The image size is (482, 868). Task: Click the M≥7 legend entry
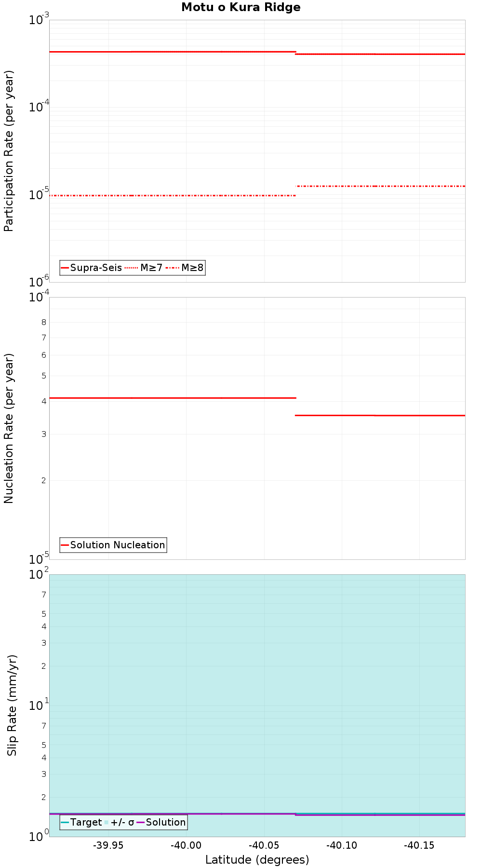tap(144, 268)
